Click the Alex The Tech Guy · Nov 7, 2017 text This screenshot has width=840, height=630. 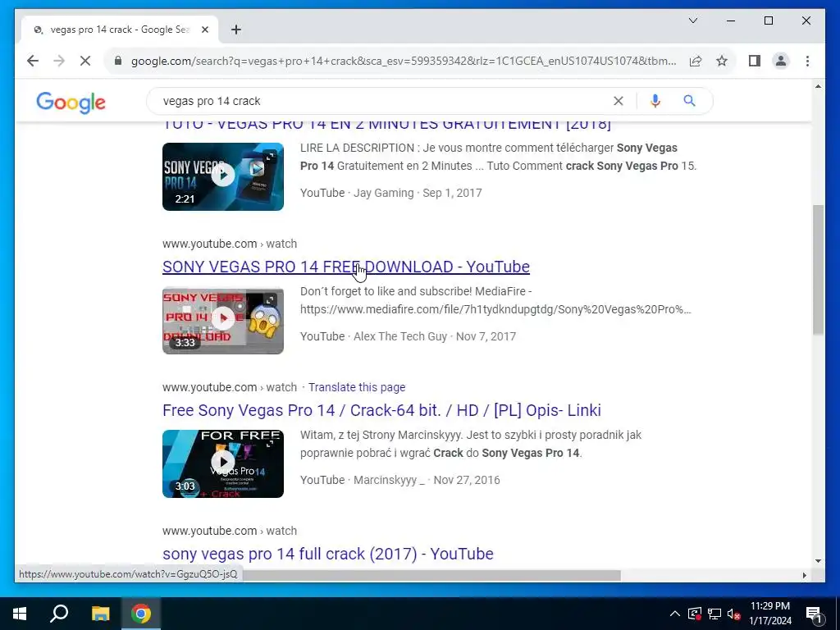coord(435,336)
